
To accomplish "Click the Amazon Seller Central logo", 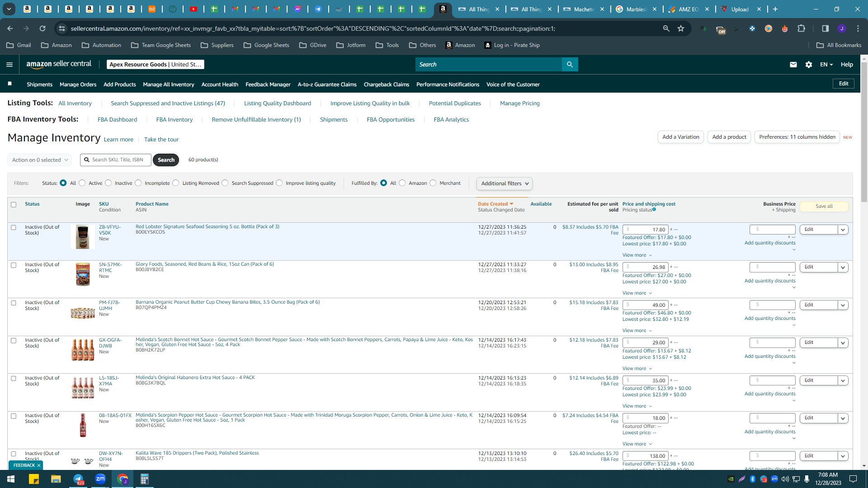I will coord(59,64).
